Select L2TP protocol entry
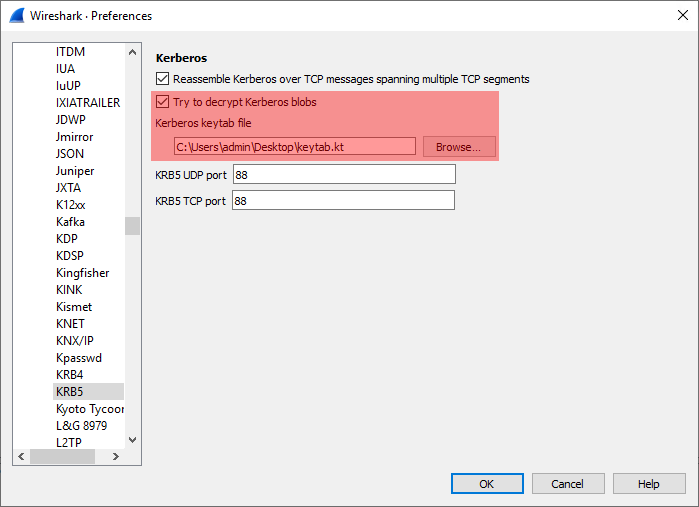 coord(69,442)
